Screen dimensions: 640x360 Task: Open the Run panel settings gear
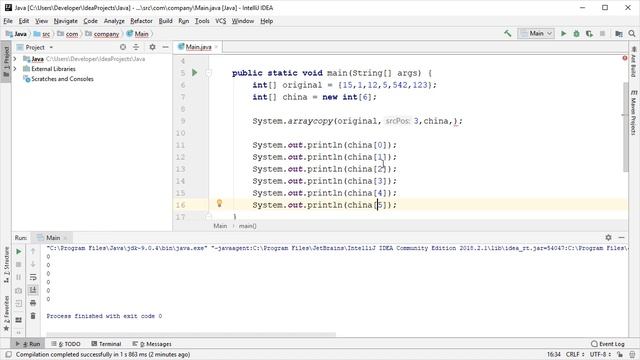(608, 238)
